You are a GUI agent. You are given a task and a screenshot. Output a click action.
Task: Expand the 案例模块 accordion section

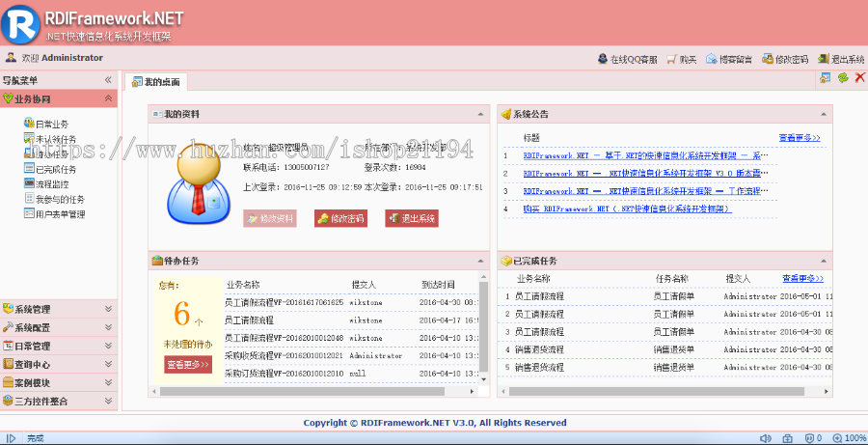(108, 382)
